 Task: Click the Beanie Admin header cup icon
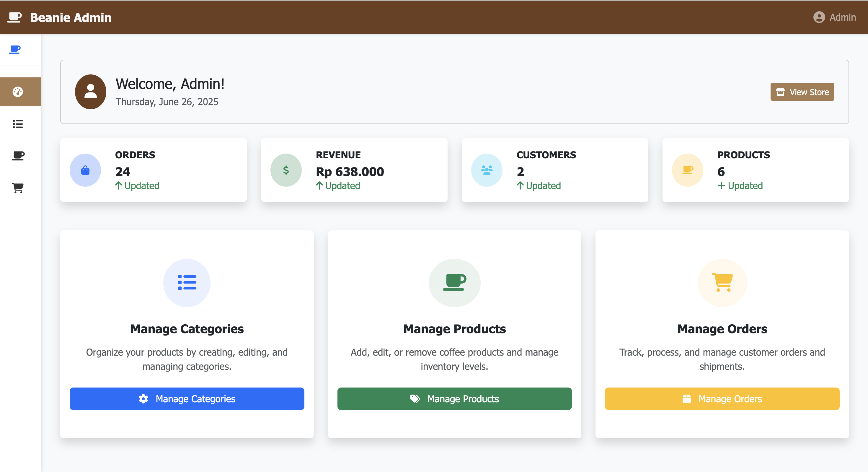pyautogui.click(x=14, y=17)
